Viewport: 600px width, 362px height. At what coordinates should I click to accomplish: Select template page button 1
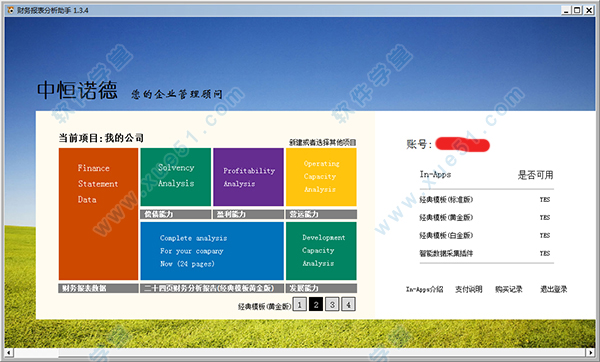300,305
